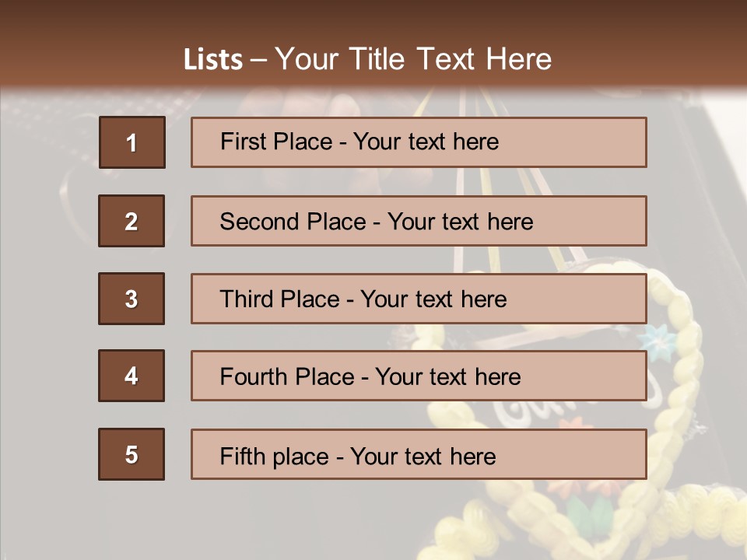This screenshot has width=747, height=560.
Task: Click 'Your Title Text Here' in the heading
Action: [x=413, y=59]
